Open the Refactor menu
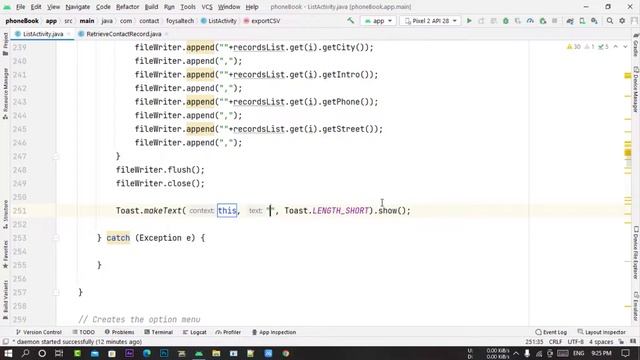 [127, 7]
